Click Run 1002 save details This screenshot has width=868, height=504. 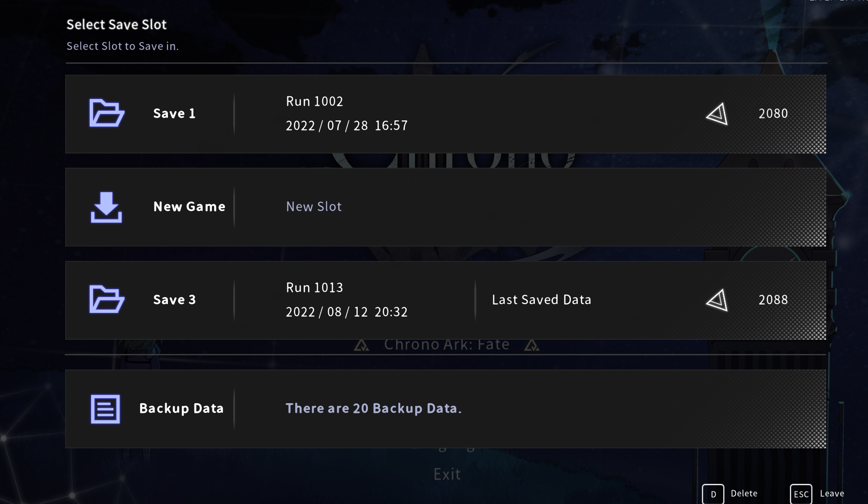pos(347,113)
